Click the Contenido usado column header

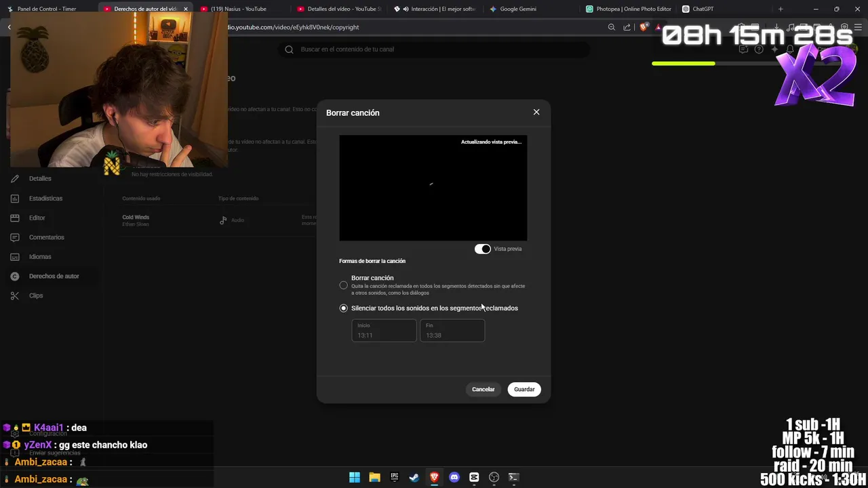click(x=141, y=199)
